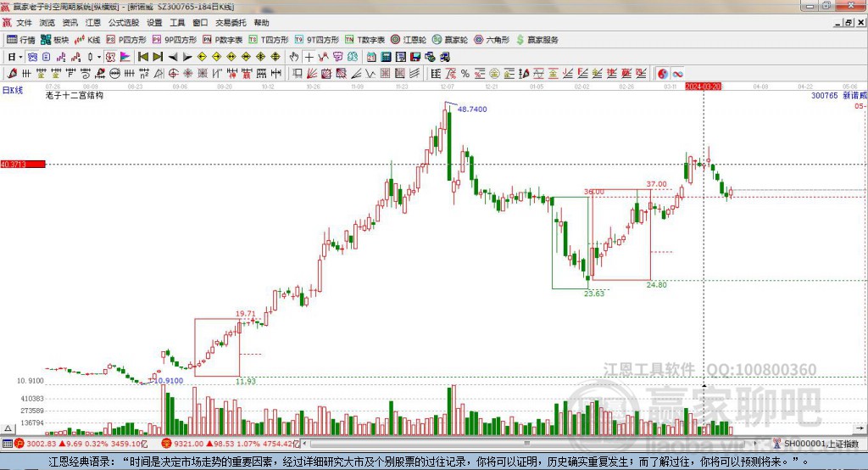Select the fan lines tool with red rays
Viewport: 868px width, 470px height.
tap(312, 74)
